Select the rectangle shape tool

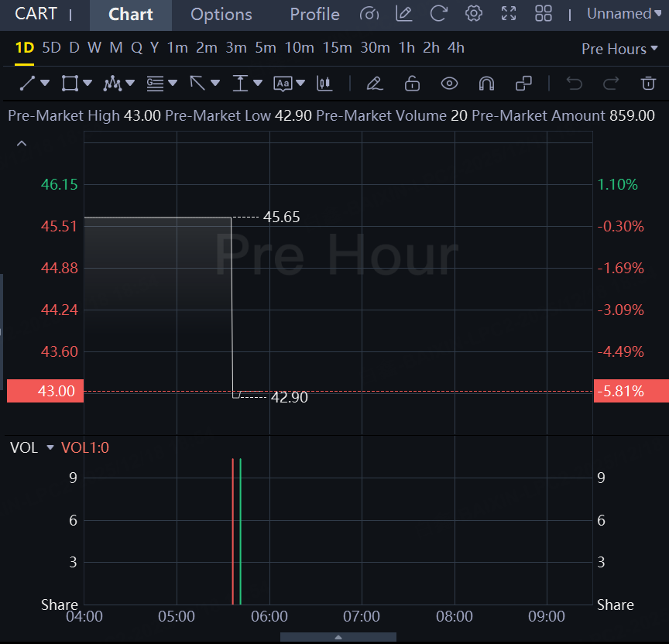point(70,83)
